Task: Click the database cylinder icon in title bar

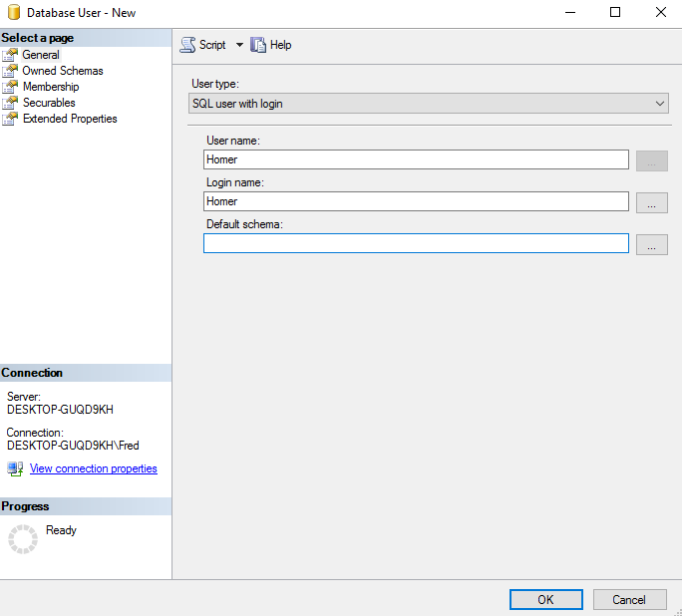Action: [14, 13]
